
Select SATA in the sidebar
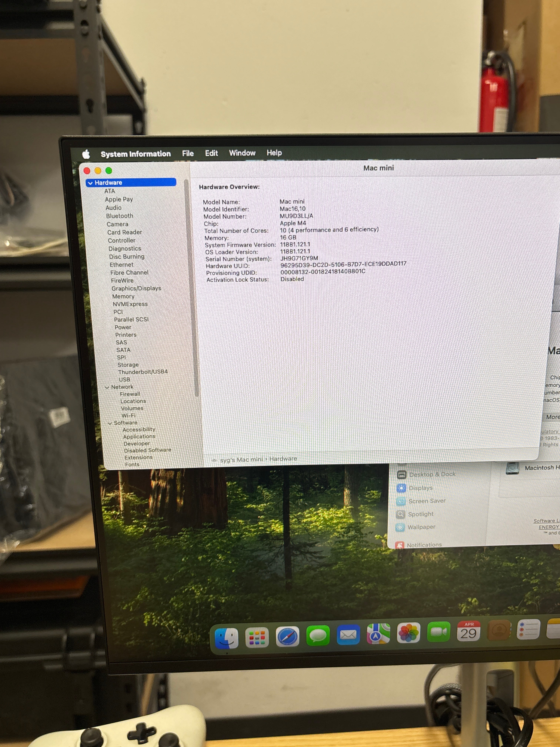tap(124, 350)
